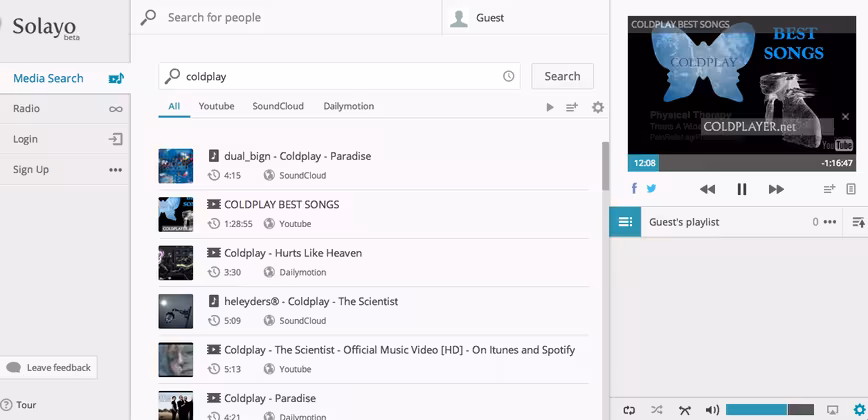Click Hurts Like Heaven thumbnail

[175, 263]
